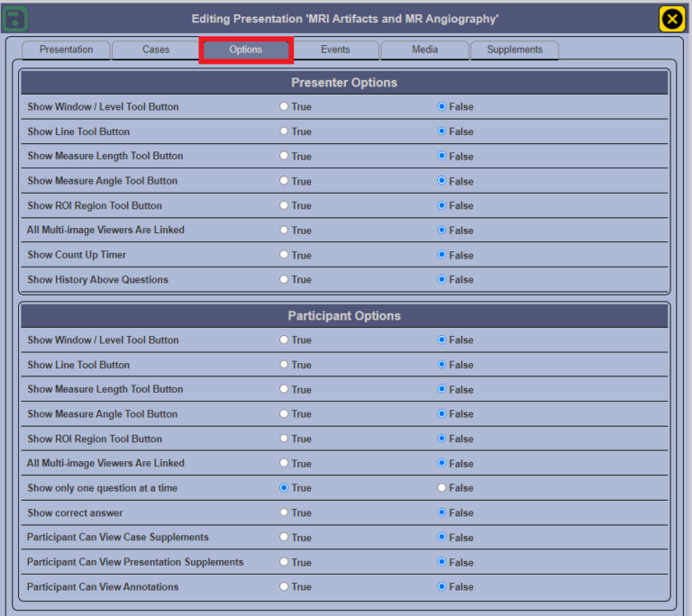The image size is (692, 616).
Task: Set Presenter Show Window / Level Tool Button True
Action: pos(285,106)
